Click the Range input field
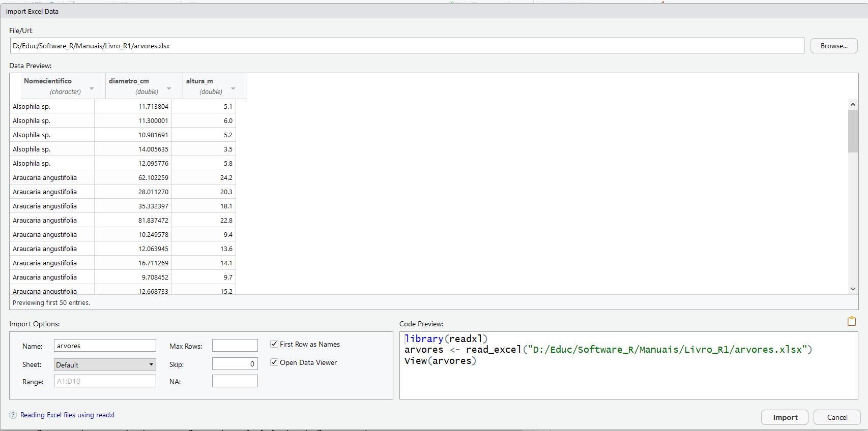Viewport: 868px width, 431px height. pos(105,381)
